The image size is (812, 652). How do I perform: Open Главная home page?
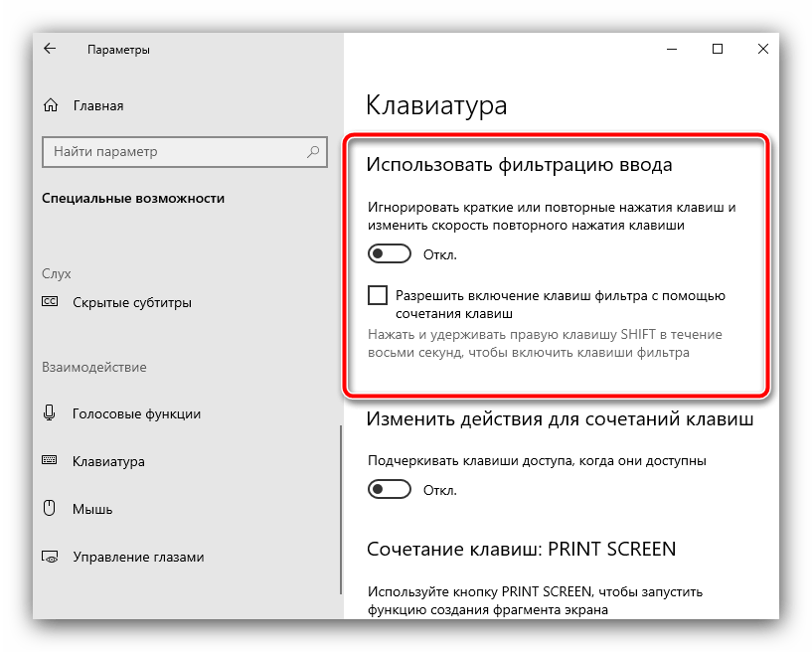tap(98, 105)
